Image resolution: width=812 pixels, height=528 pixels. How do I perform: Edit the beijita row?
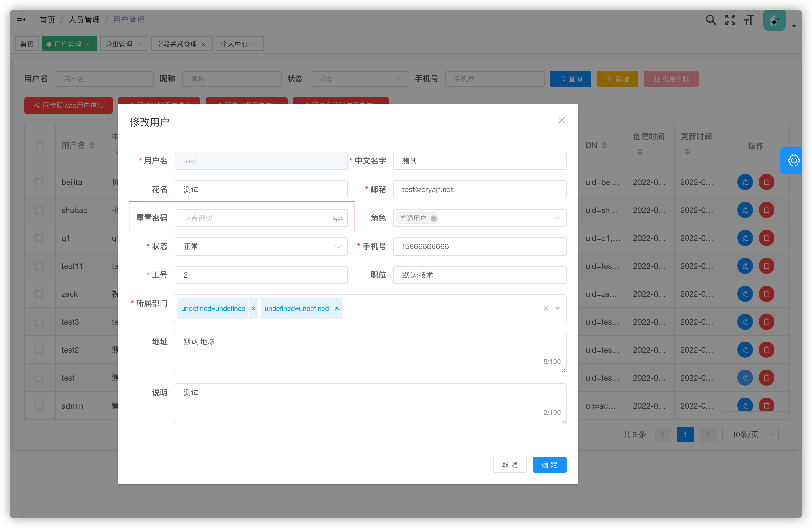745,182
